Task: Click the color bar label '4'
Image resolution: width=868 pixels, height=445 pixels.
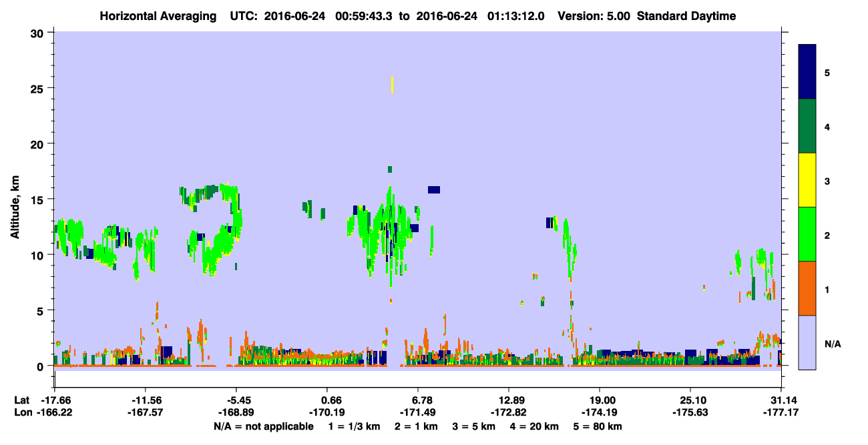Action: 827,126
